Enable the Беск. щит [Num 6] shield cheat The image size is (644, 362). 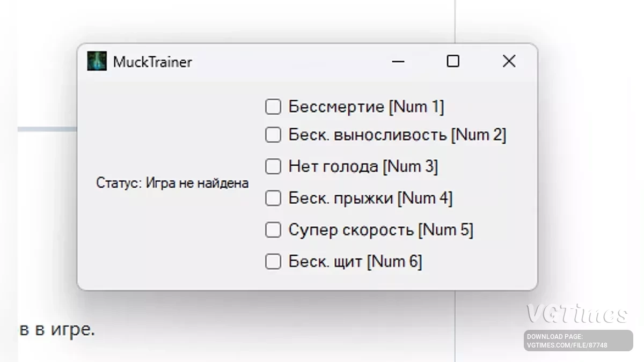point(273,261)
